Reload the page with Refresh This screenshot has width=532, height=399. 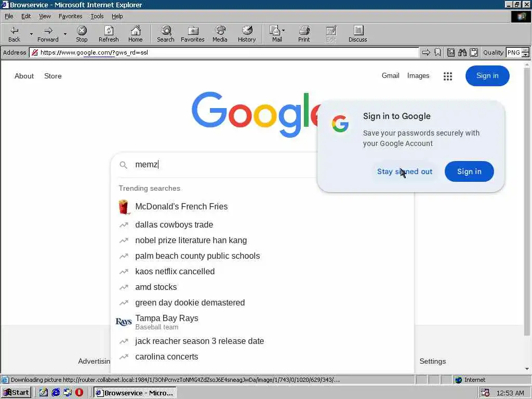pyautogui.click(x=109, y=34)
